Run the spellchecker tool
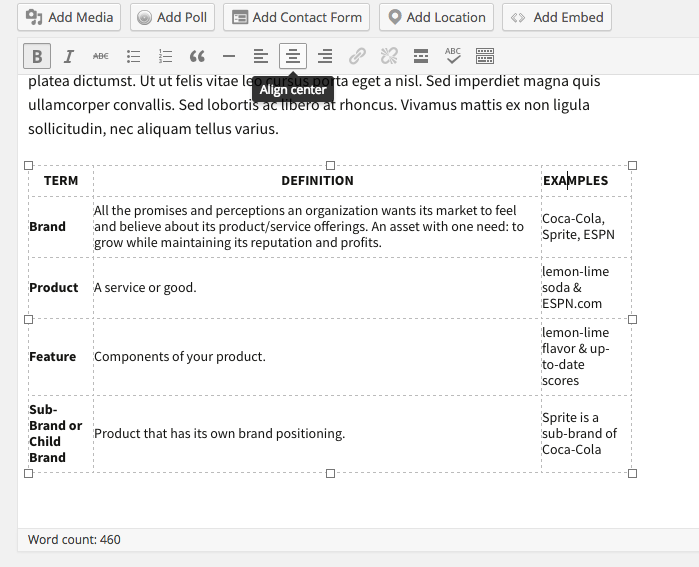699x567 pixels. tap(453, 56)
